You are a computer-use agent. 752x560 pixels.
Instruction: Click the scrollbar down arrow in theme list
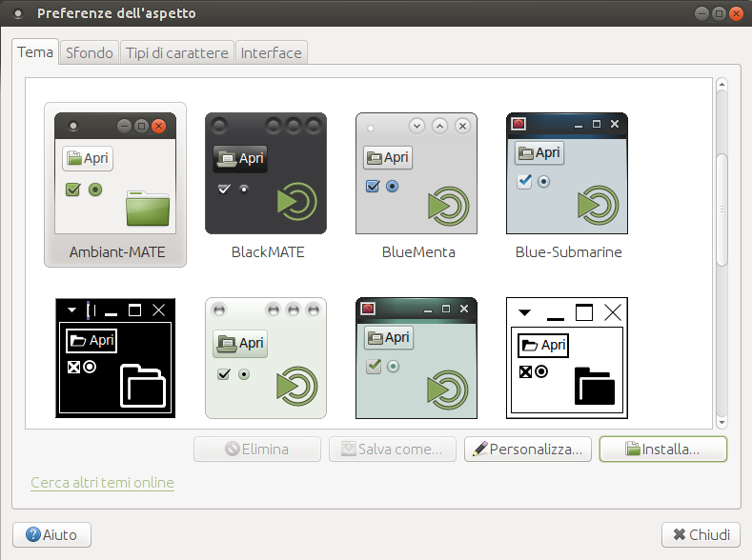[x=722, y=421]
